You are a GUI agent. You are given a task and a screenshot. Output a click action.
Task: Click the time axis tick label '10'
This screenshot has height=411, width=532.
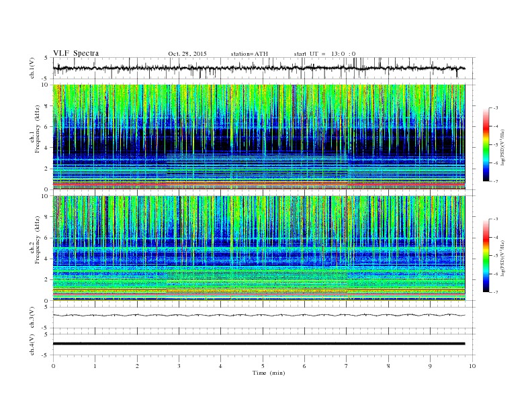472,366
